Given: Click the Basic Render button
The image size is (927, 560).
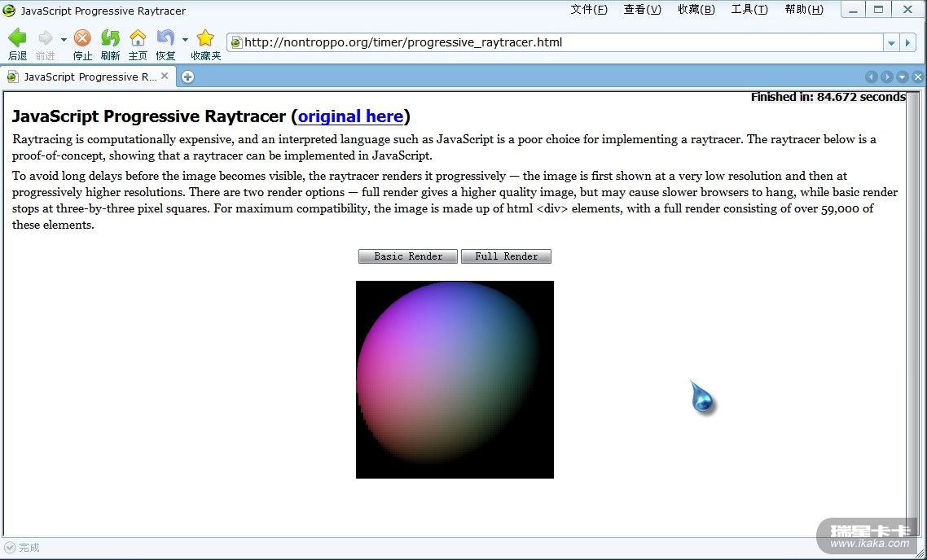Looking at the screenshot, I should (408, 256).
